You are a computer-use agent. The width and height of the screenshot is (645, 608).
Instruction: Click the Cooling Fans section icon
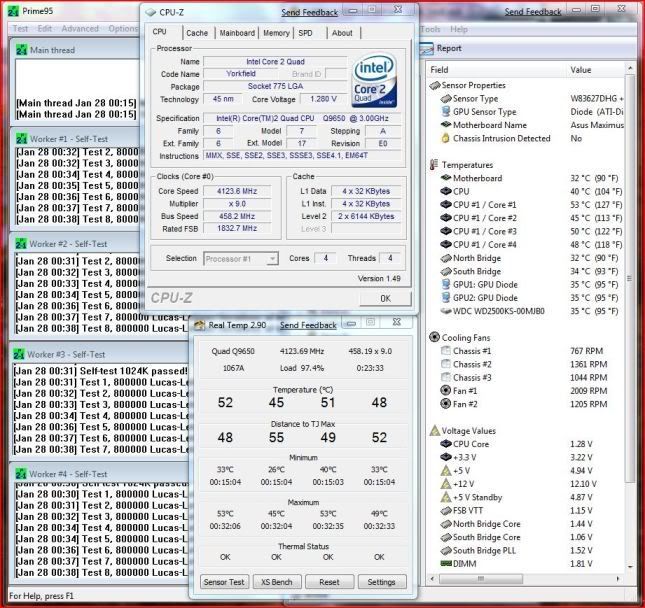[x=434, y=337]
